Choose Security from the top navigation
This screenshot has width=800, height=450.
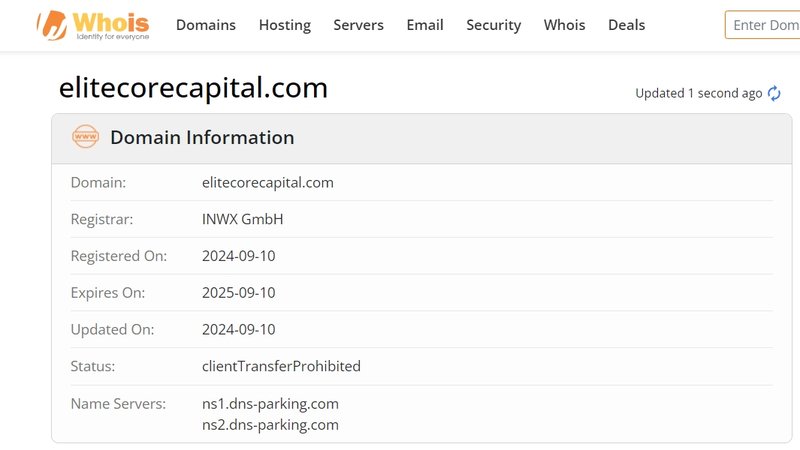tap(493, 25)
